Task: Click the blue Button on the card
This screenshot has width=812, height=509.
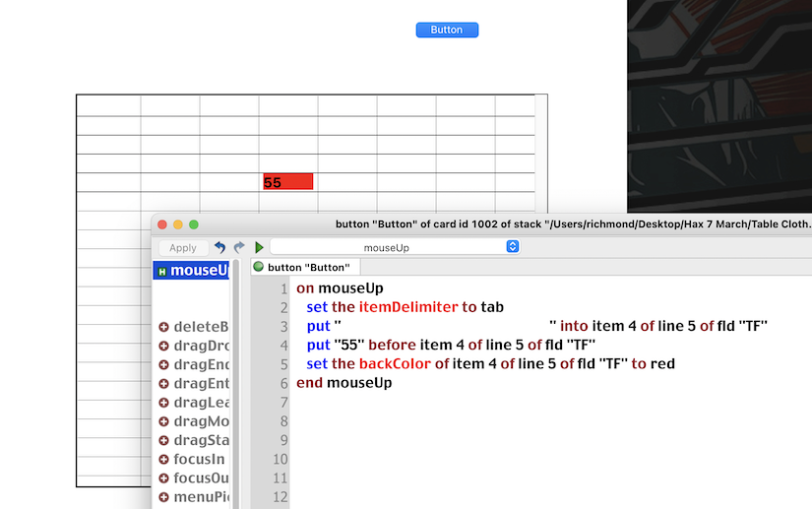Action: point(446,30)
